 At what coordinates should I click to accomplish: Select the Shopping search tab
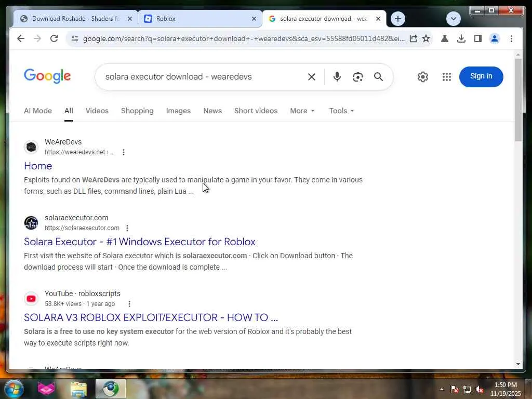pyautogui.click(x=137, y=111)
